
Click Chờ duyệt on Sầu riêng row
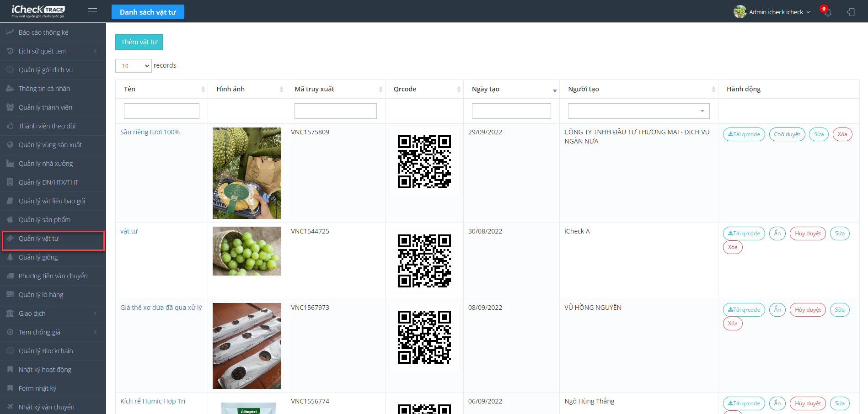pos(787,134)
